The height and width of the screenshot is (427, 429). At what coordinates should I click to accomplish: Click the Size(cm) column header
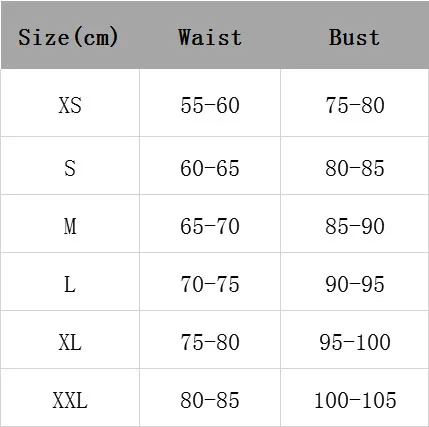pyautogui.click(x=68, y=37)
